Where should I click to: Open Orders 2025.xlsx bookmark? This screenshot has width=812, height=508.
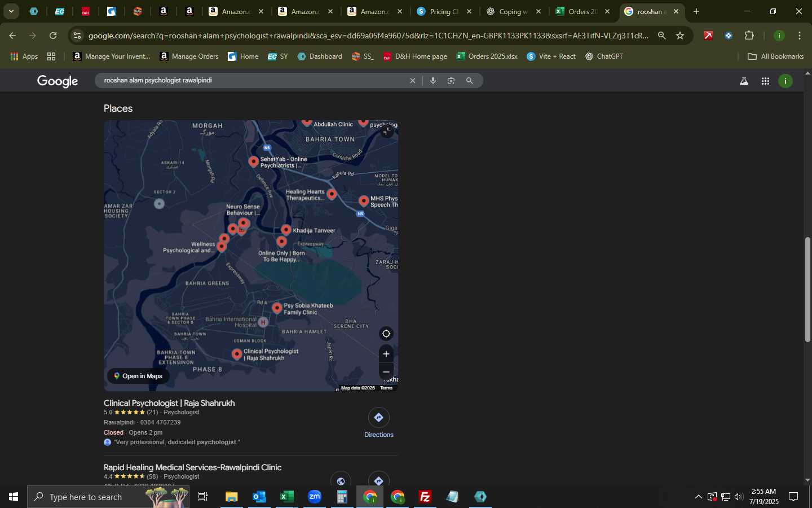pos(487,56)
